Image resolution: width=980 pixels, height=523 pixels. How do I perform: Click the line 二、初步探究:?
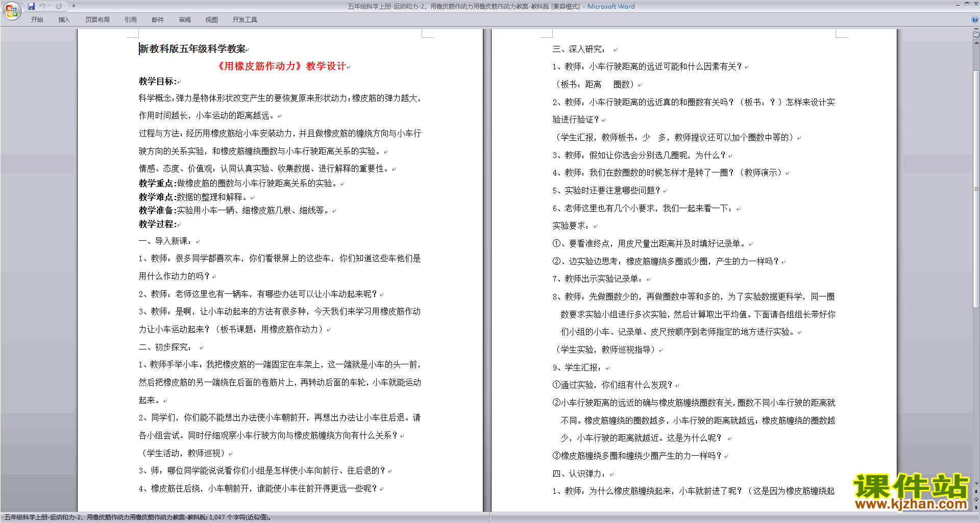click(x=165, y=347)
